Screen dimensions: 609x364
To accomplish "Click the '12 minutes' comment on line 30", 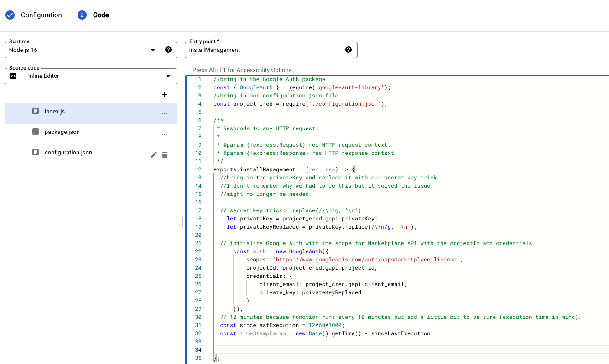I will pos(401,317).
